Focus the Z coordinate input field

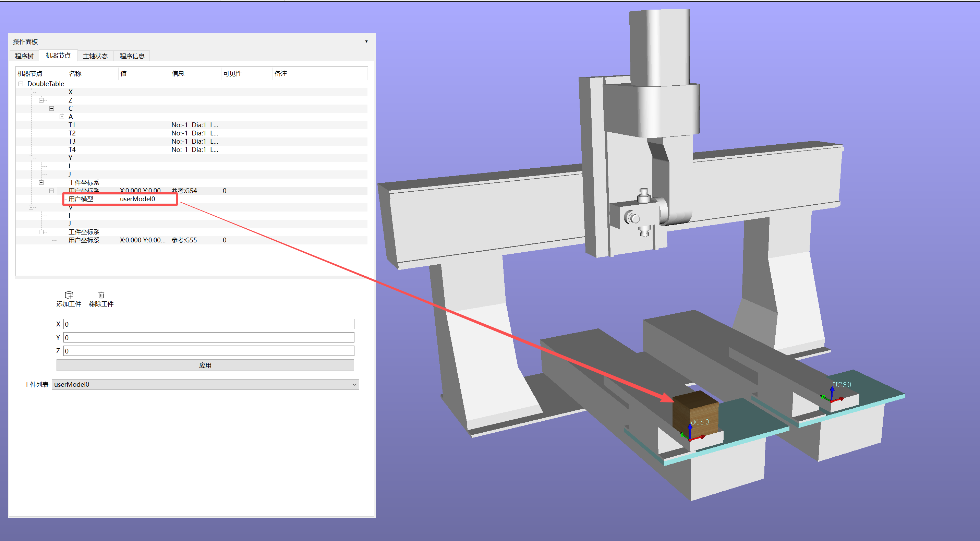click(x=208, y=351)
